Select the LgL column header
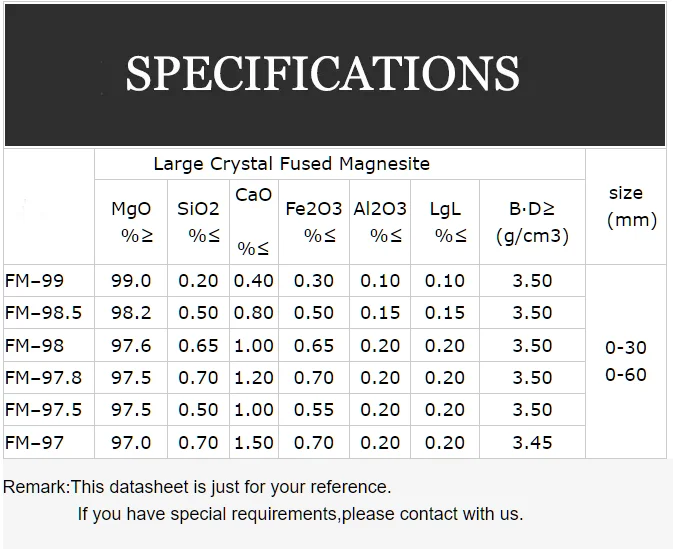Image resolution: width=673 pixels, height=549 pixels. tap(445, 222)
